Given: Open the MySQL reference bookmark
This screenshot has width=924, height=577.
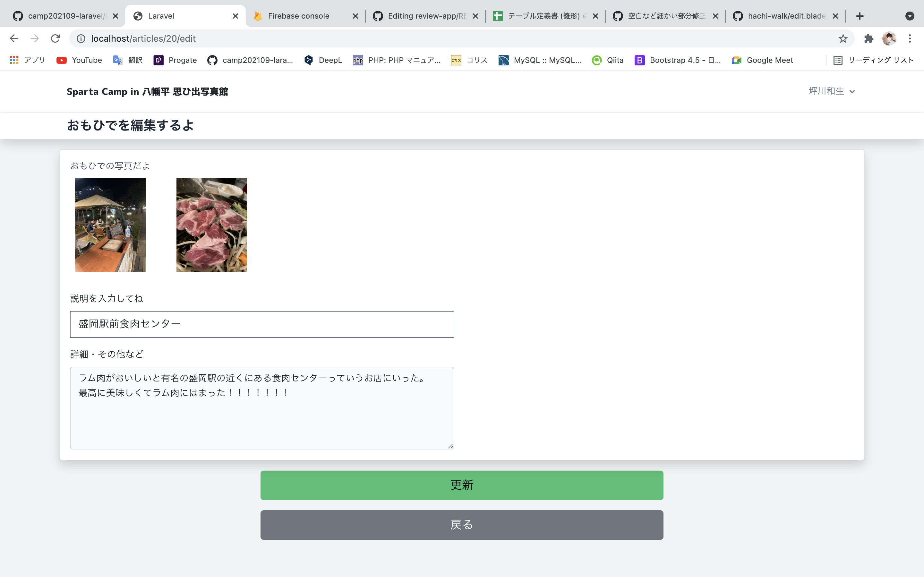Looking at the screenshot, I should coord(540,60).
